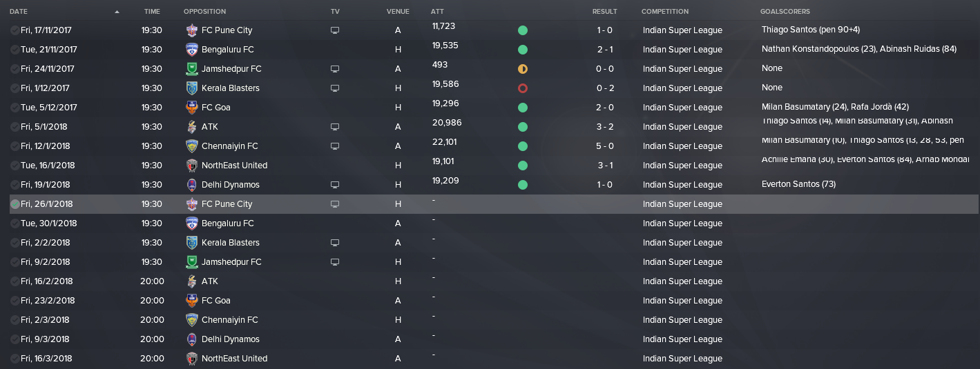
Task: Click the TV icon for the Delhi Dynamos match on 19/1/2018
Action: coord(335,185)
